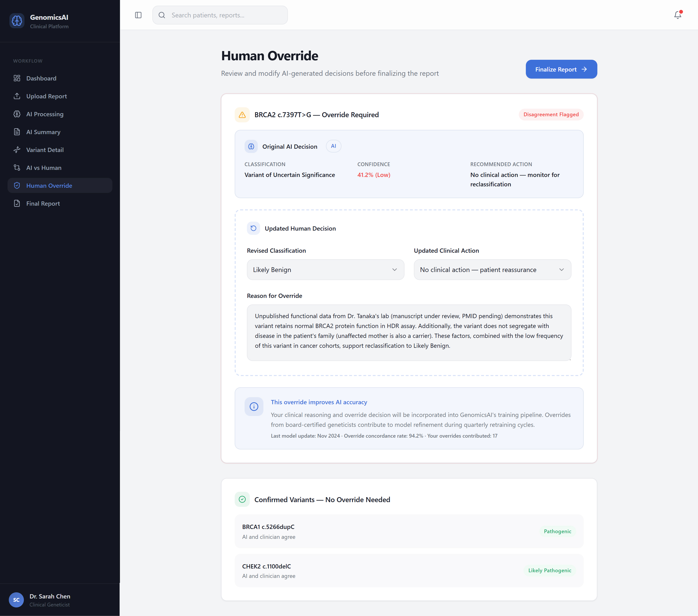Click the 41.2% (Low) confidence value
The image size is (698, 616).
pos(374,175)
